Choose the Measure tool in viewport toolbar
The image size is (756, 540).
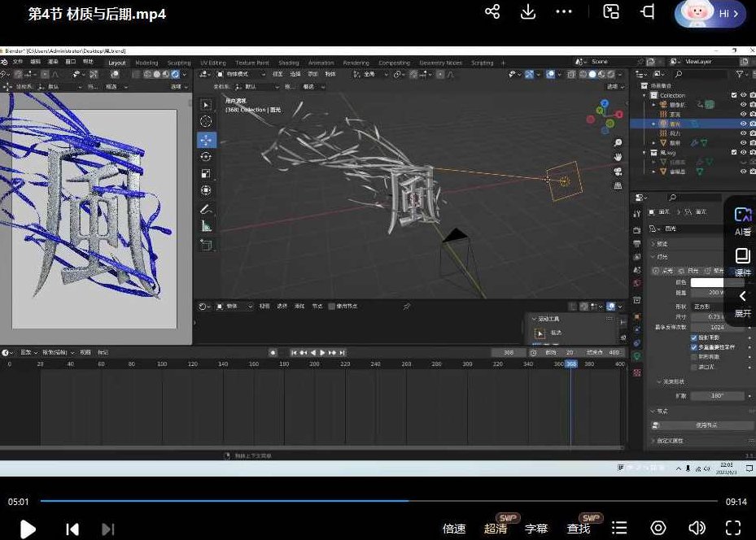click(206, 227)
